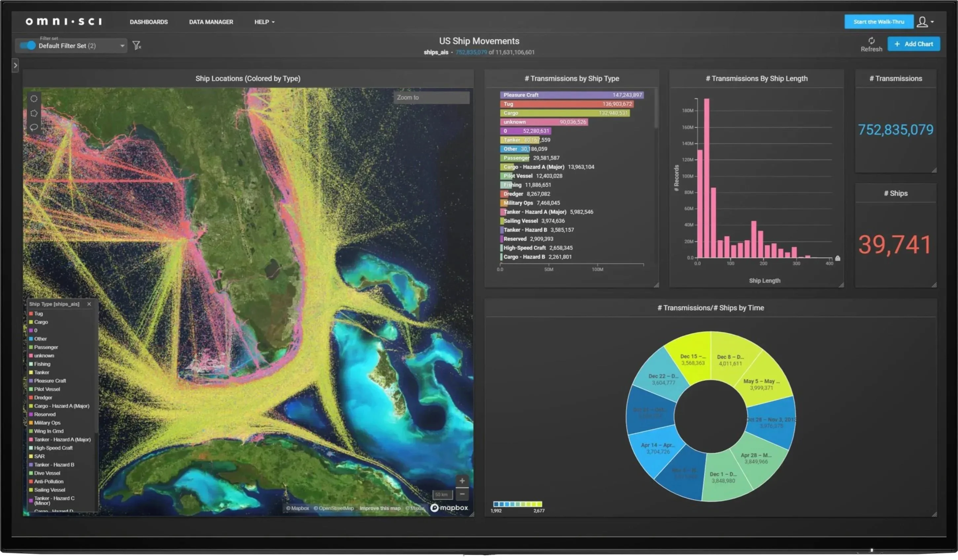Select Passenger in the map legend
This screenshot has width=958, height=560.
tap(46, 348)
